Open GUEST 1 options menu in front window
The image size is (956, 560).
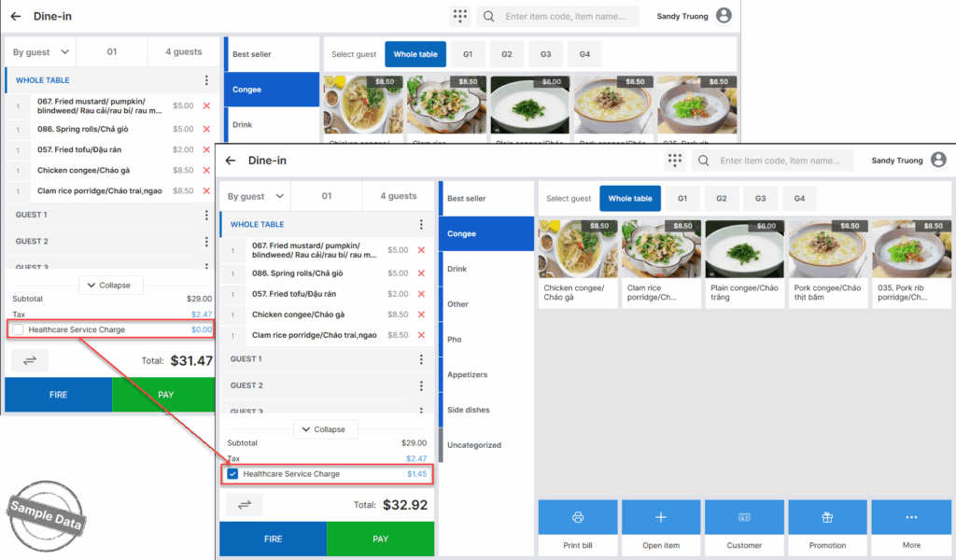[x=421, y=359]
